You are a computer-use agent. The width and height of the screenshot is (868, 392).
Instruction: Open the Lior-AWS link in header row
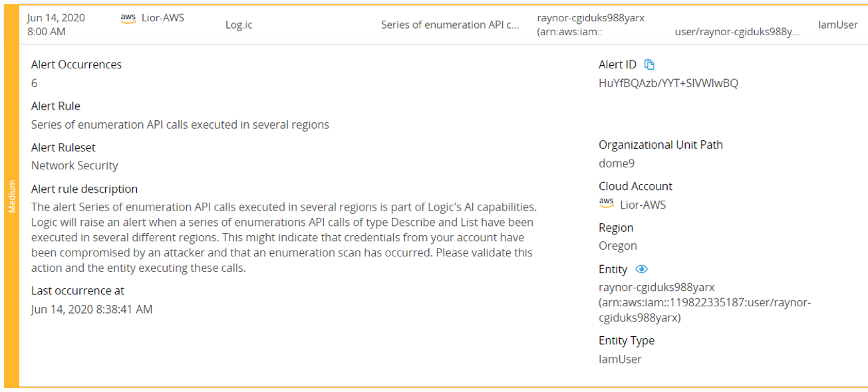tap(163, 18)
